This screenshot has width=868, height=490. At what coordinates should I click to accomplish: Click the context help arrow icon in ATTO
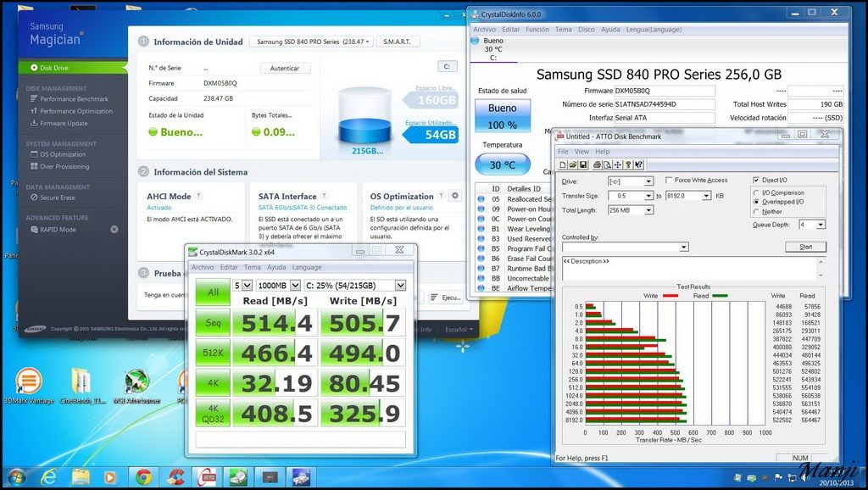pos(639,165)
